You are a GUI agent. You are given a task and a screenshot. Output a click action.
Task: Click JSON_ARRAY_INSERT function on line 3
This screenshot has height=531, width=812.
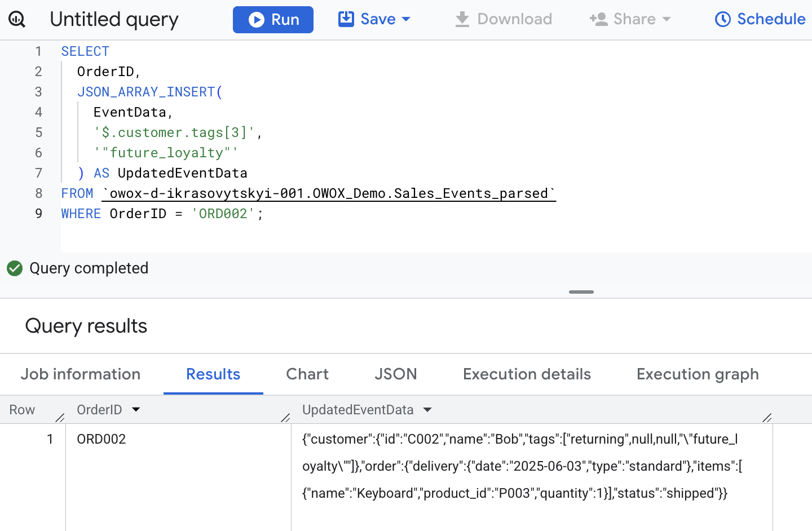(x=146, y=92)
